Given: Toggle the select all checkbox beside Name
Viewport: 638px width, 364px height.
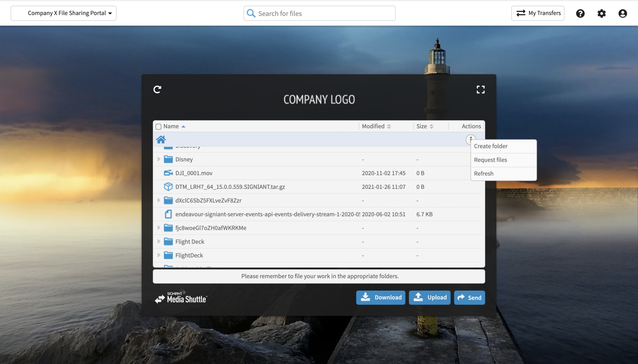Looking at the screenshot, I should 158,127.
